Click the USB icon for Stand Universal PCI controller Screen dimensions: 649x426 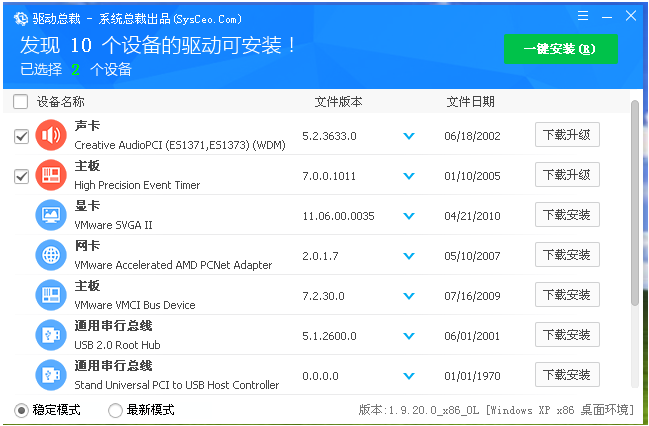tap(51, 375)
